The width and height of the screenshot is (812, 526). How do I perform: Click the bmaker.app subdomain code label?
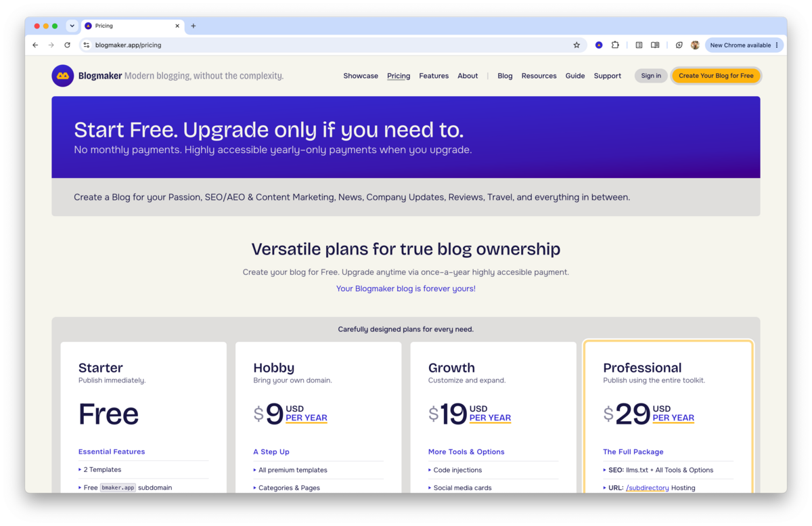pyautogui.click(x=118, y=487)
